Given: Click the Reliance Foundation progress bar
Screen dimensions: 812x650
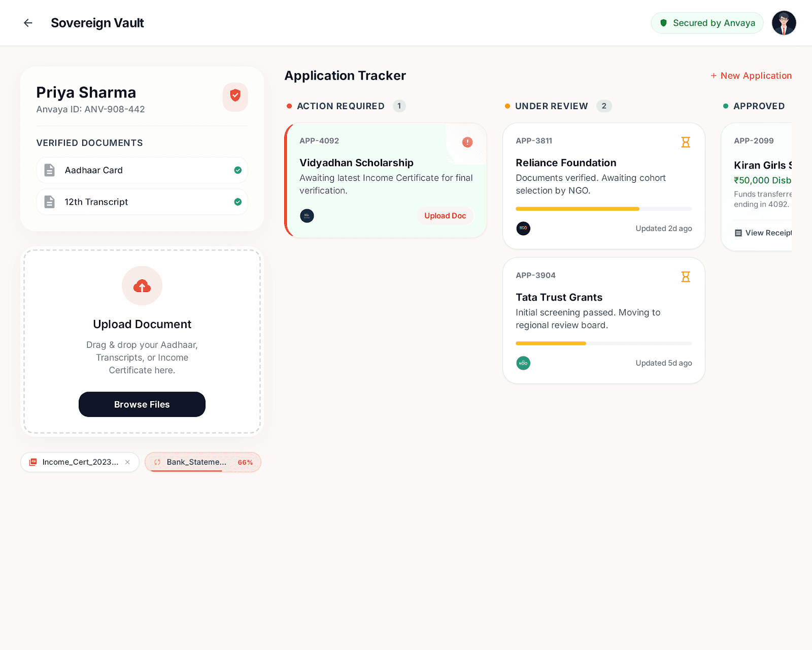Looking at the screenshot, I should coord(603,209).
